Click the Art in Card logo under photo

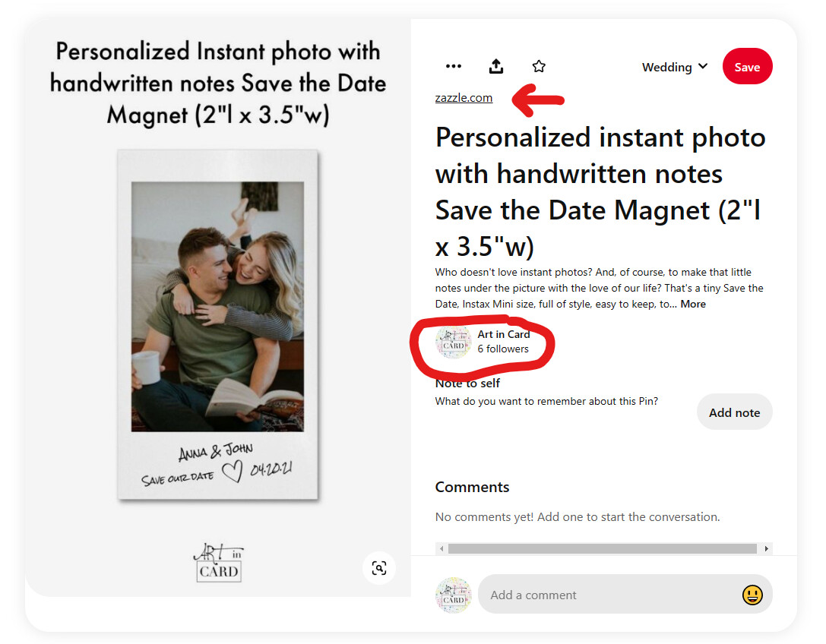(219, 563)
